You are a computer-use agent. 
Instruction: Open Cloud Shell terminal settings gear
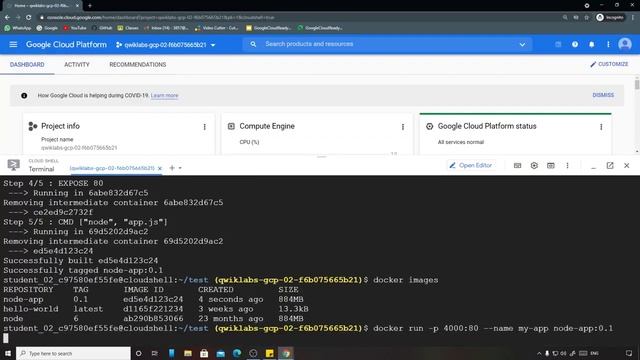[x=534, y=165]
